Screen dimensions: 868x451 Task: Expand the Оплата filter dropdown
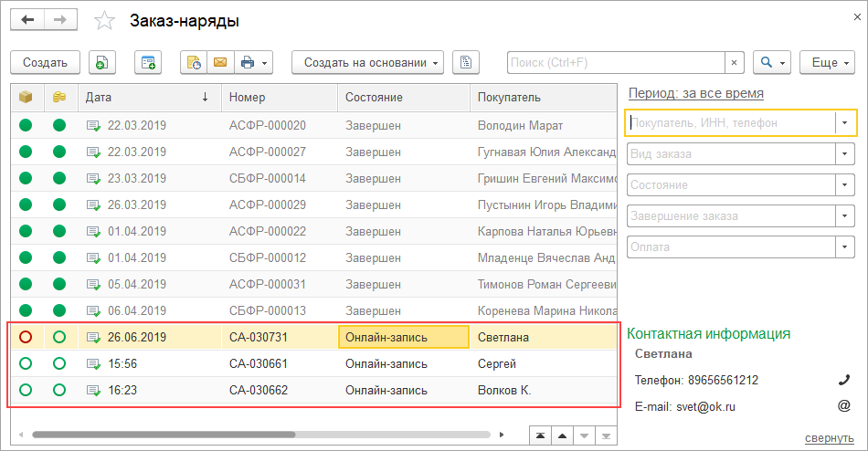pyautogui.click(x=845, y=246)
